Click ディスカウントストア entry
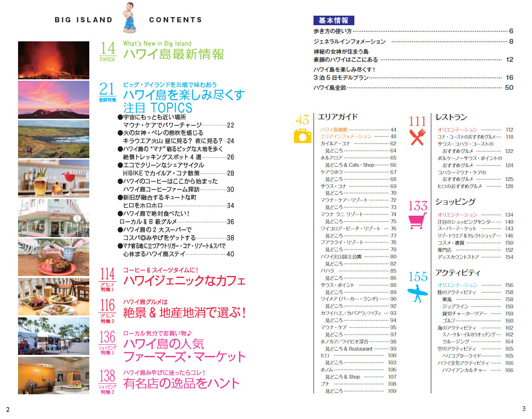532x419 pixels. (x=475, y=257)
